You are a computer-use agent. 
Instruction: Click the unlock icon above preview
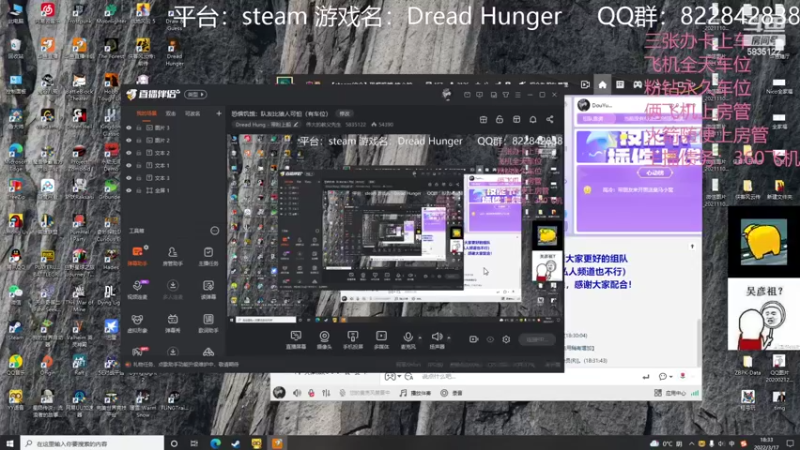499,119
